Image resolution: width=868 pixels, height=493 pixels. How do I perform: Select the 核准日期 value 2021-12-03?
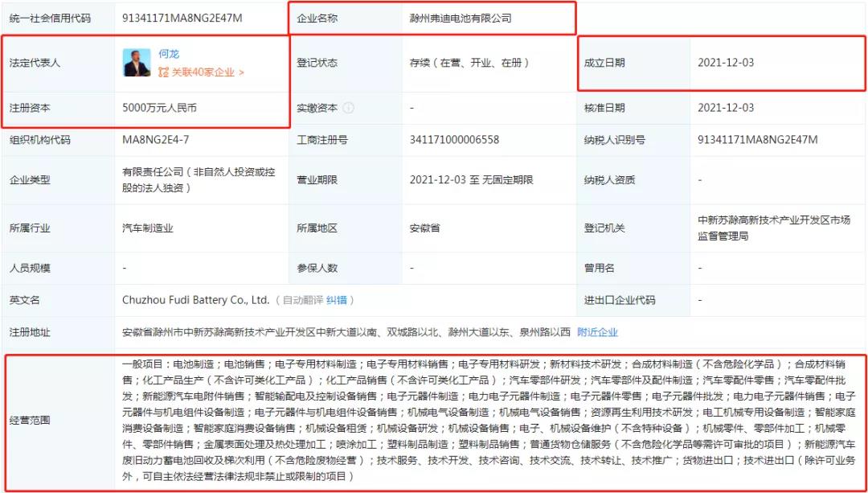[x=726, y=108]
